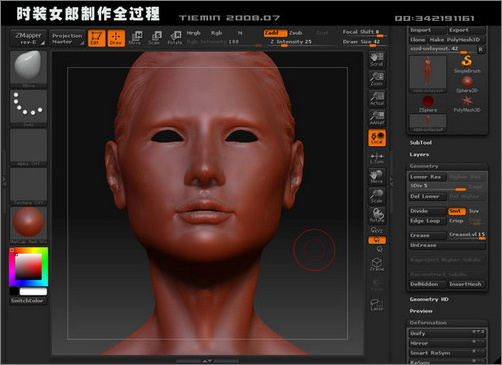Choose the SimpleBrush tool icon
The height and width of the screenshot is (365, 502).
(x=467, y=64)
